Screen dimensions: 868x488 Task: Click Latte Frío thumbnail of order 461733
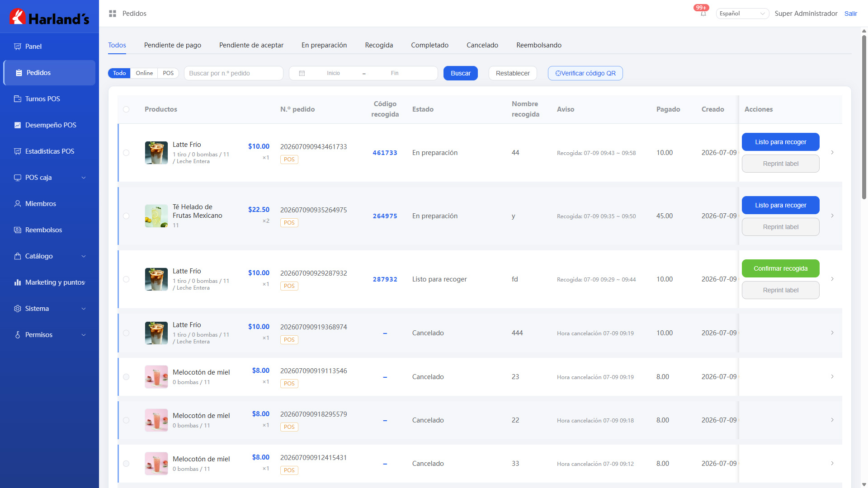point(156,153)
